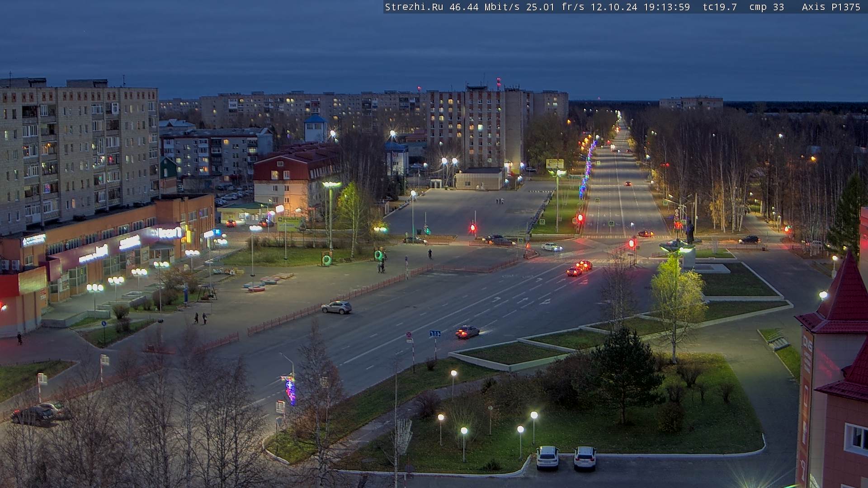The image size is (868, 488).
Task: Click the "cmp 33" compression value
Action: tap(766, 7)
